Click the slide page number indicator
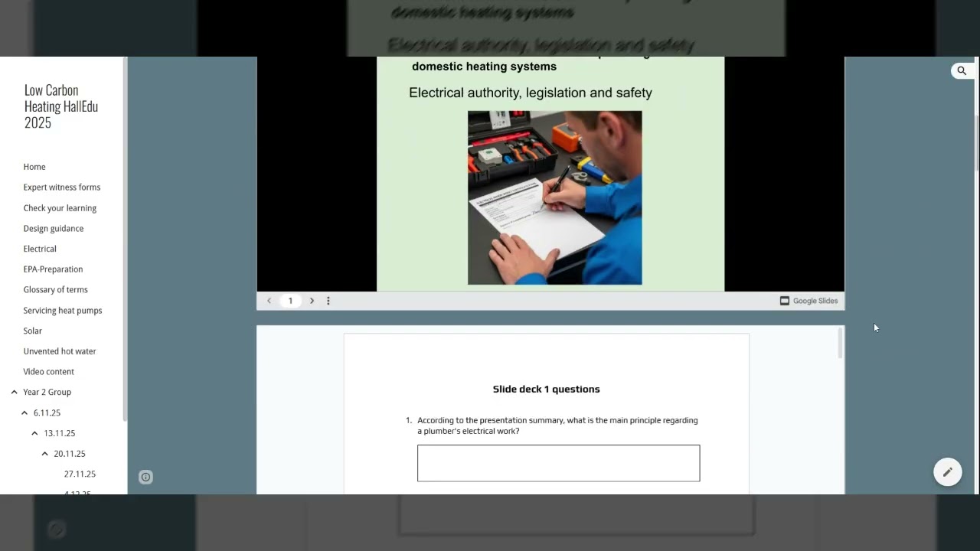980x551 pixels. click(290, 301)
